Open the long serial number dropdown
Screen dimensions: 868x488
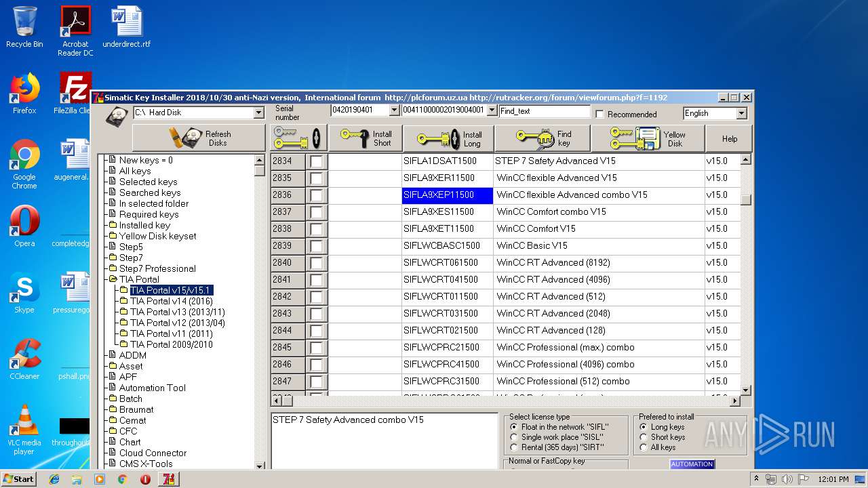coord(492,110)
